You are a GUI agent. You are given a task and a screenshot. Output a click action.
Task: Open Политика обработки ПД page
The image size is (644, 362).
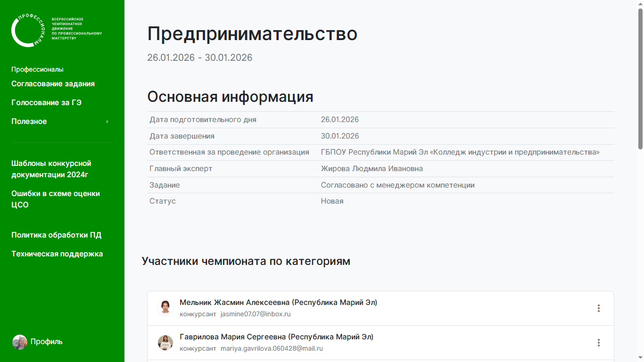pyautogui.click(x=56, y=235)
